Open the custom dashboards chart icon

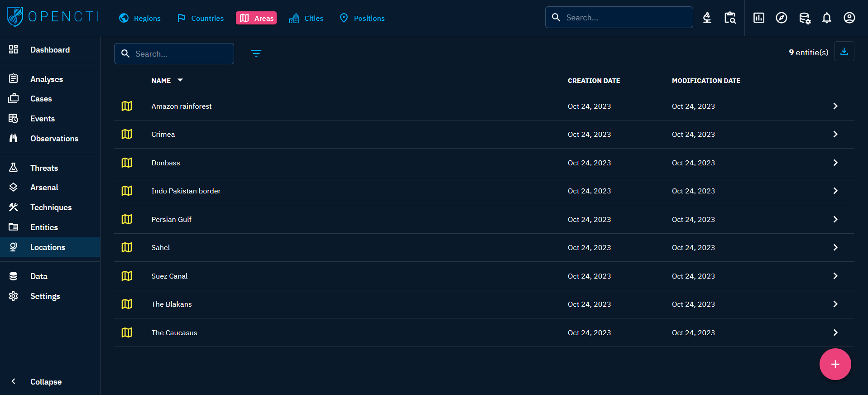pos(758,18)
